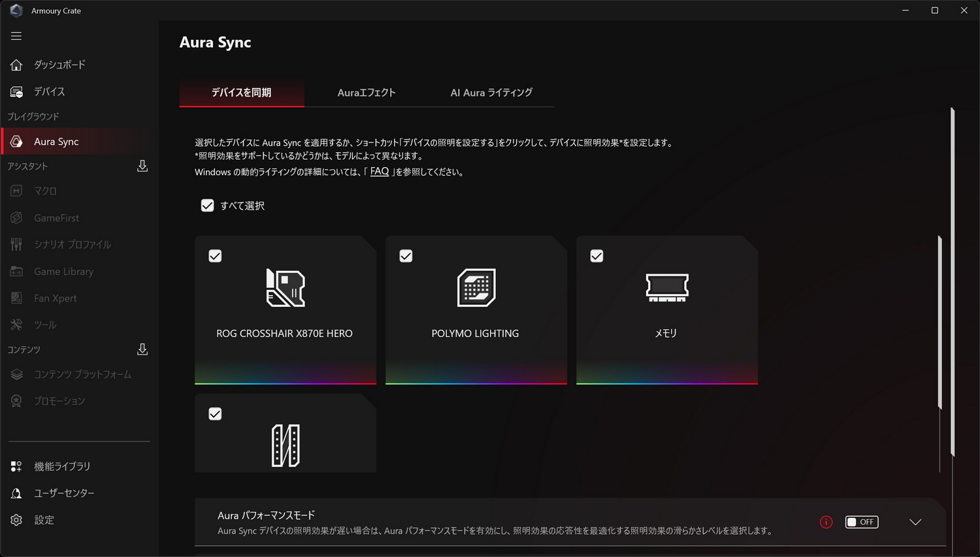Expand the Aura パフォーマンスモード panel chevron

click(x=914, y=522)
